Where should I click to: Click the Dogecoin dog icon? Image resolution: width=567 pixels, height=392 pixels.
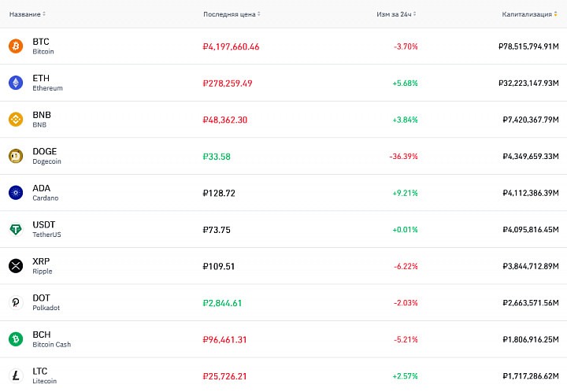[x=16, y=156]
